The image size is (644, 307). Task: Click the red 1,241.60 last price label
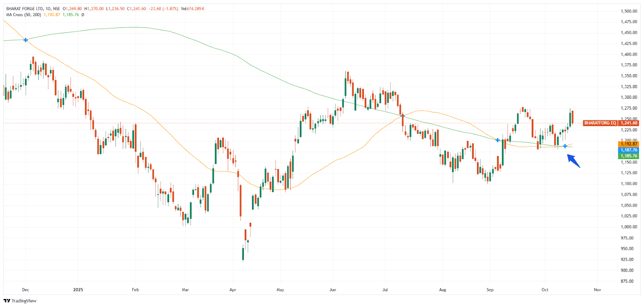point(629,123)
